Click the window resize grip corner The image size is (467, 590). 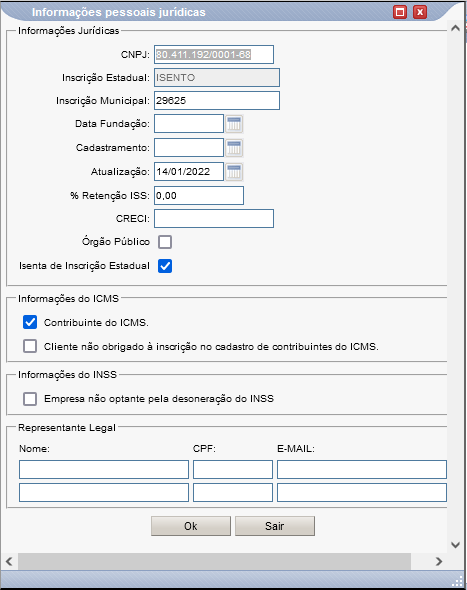(457, 581)
